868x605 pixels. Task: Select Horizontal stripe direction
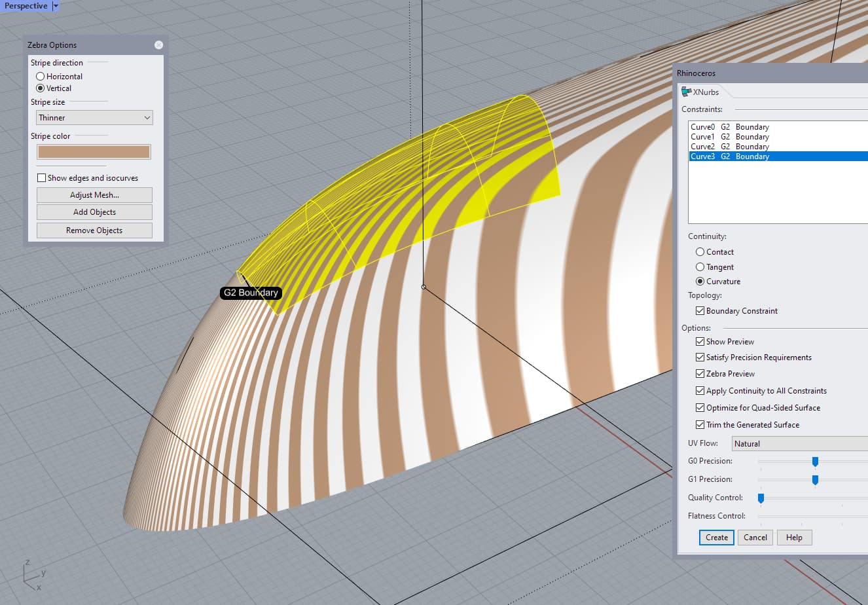coord(40,77)
